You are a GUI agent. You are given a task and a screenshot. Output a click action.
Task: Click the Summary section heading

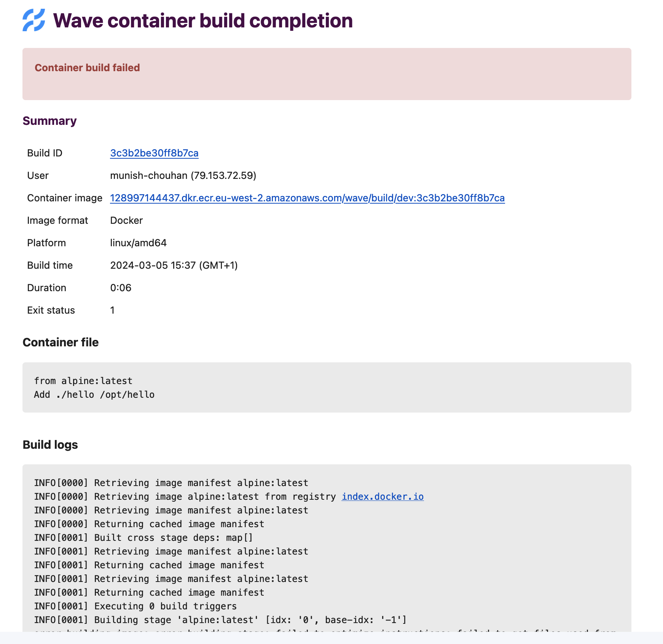point(49,121)
